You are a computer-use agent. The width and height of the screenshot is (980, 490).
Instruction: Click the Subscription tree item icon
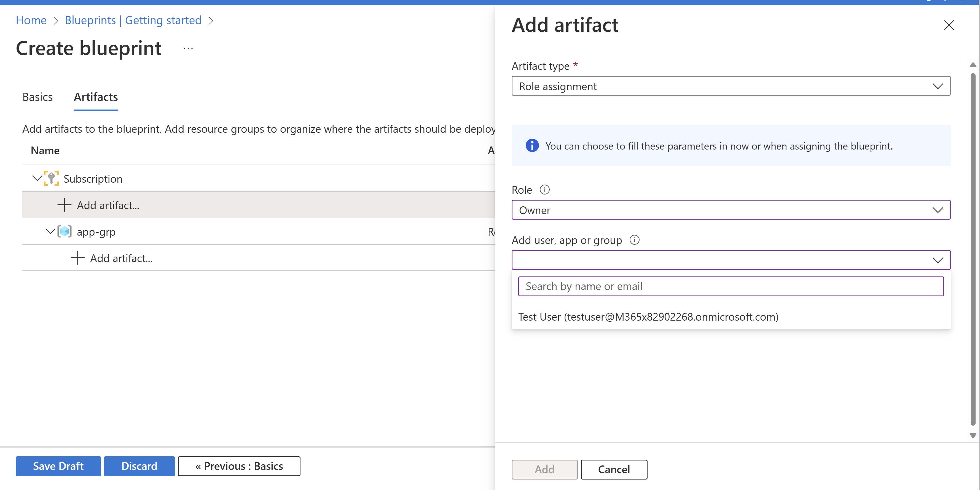[x=51, y=178]
